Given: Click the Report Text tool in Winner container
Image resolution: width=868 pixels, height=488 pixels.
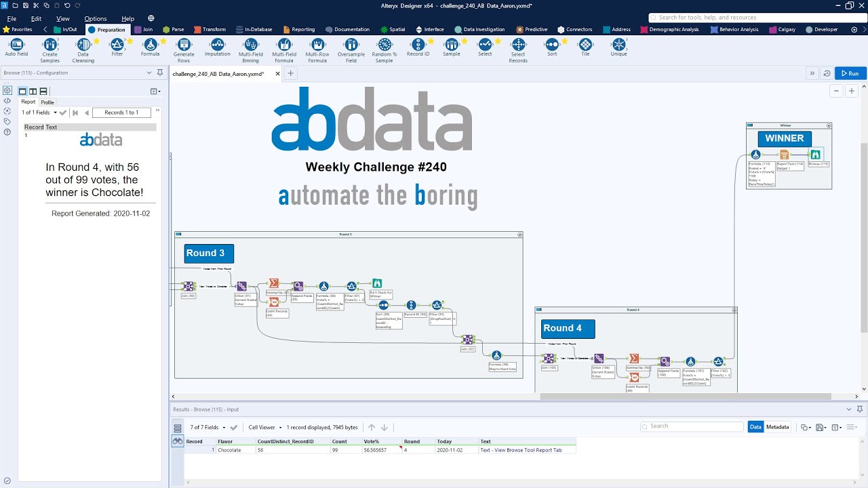Looking at the screenshot, I should 784,155.
